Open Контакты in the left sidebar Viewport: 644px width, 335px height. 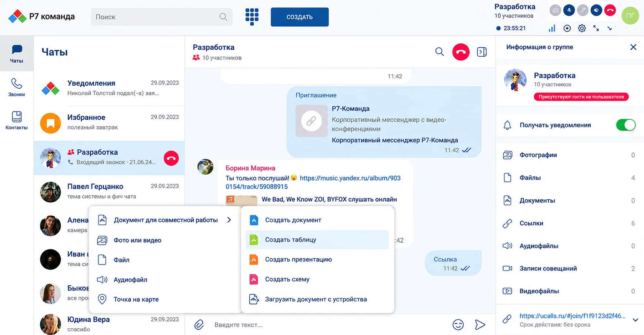16,120
